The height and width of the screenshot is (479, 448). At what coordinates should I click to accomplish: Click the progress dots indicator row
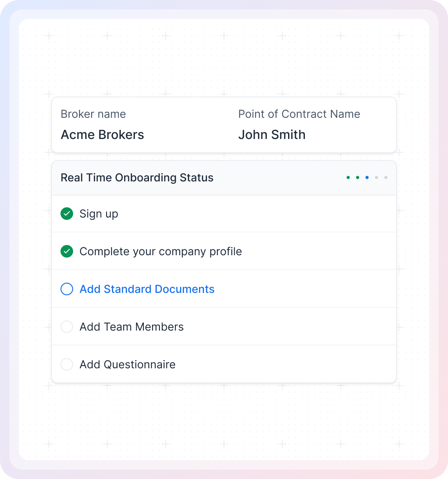367,177
